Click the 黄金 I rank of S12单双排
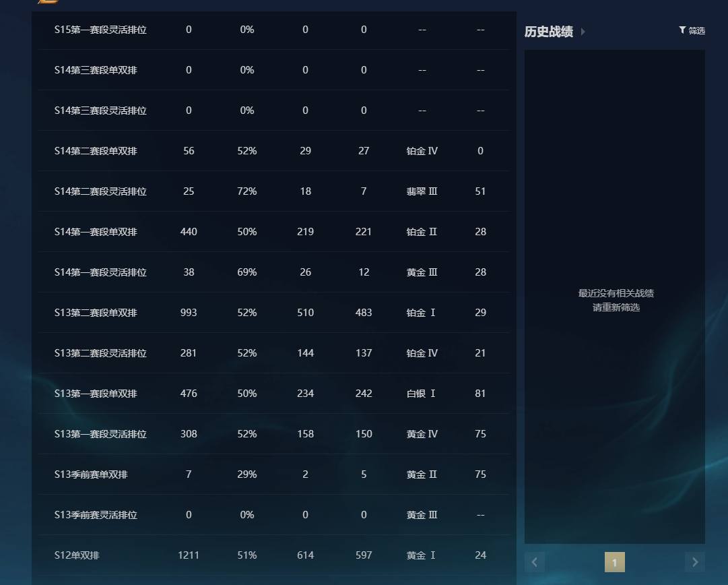Viewport: 728px width, 585px height. point(422,555)
